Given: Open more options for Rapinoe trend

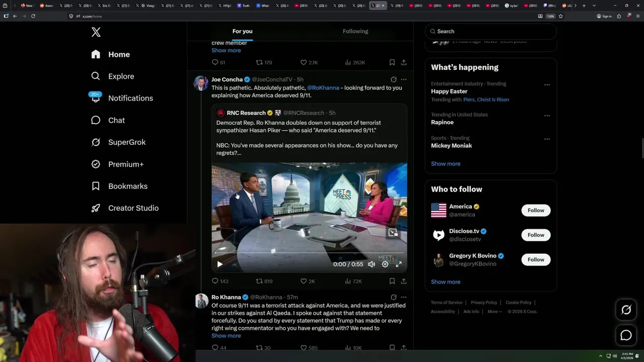Looking at the screenshot, I should (x=547, y=115).
